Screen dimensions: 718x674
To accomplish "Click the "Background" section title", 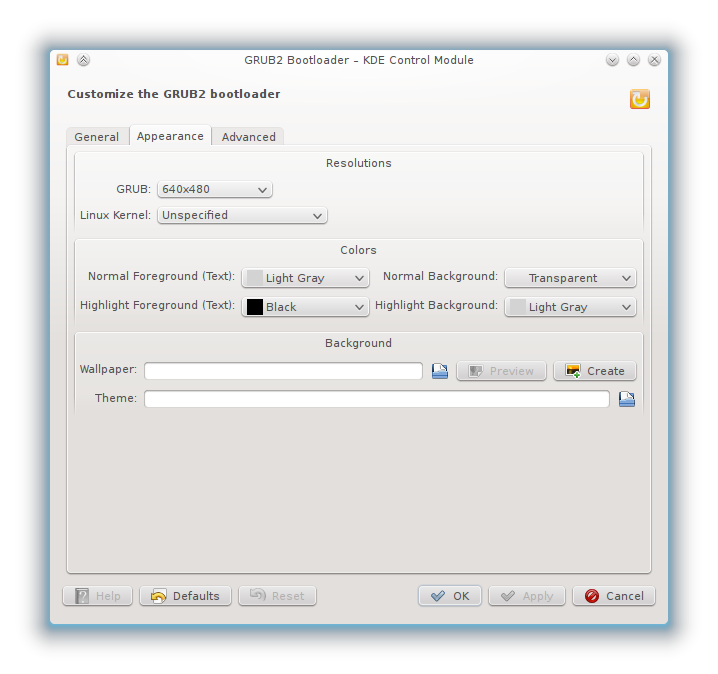I will click(359, 343).
